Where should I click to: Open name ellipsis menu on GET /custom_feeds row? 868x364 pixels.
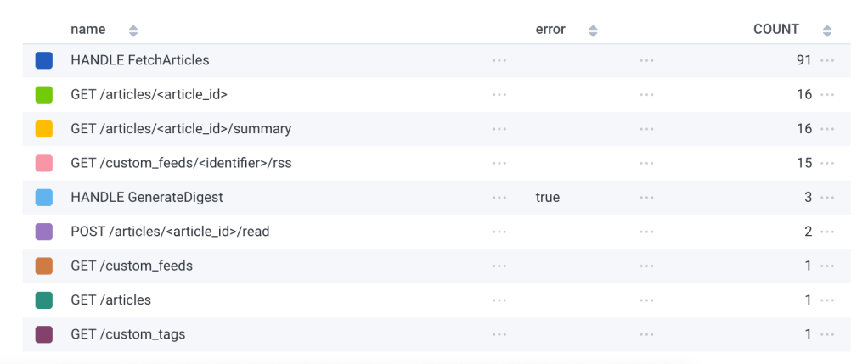[499, 266]
